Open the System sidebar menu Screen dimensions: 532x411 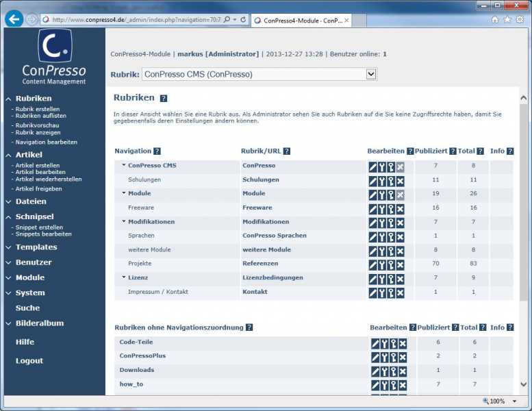30,293
